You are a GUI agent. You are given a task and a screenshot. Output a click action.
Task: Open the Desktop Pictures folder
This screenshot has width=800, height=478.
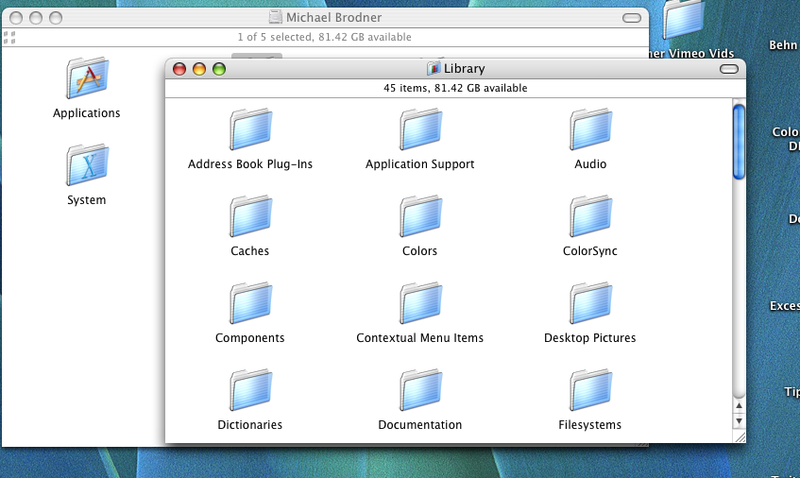pos(590,304)
